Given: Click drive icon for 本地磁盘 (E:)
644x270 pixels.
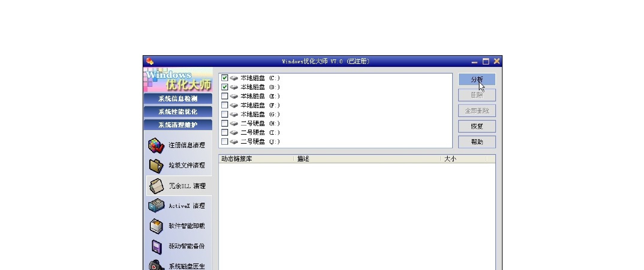Looking at the screenshot, I should click(x=234, y=96).
